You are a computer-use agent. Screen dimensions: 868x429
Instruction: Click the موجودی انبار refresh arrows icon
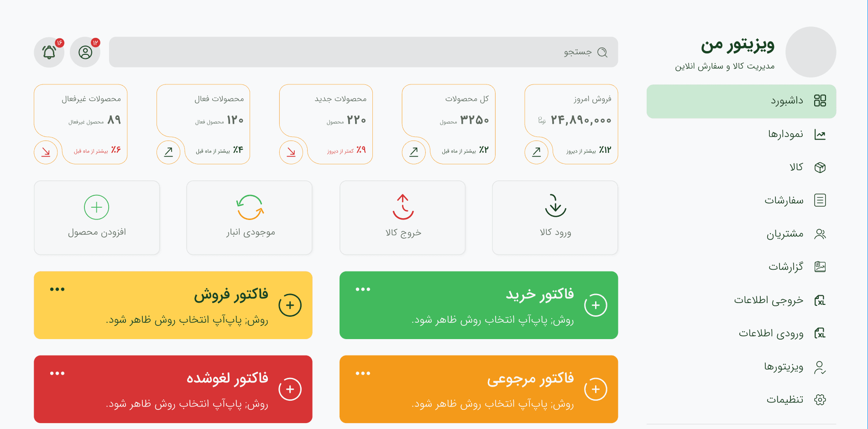tap(250, 207)
